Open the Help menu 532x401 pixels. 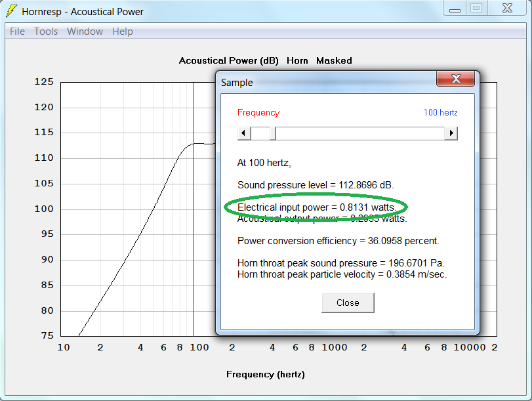click(123, 32)
